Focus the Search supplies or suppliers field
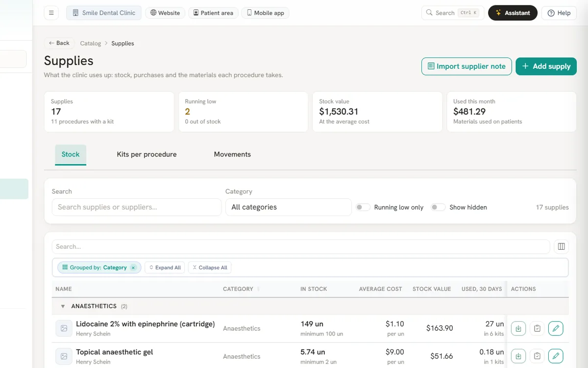The height and width of the screenshot is (368, 588). (x=137, y=207)
